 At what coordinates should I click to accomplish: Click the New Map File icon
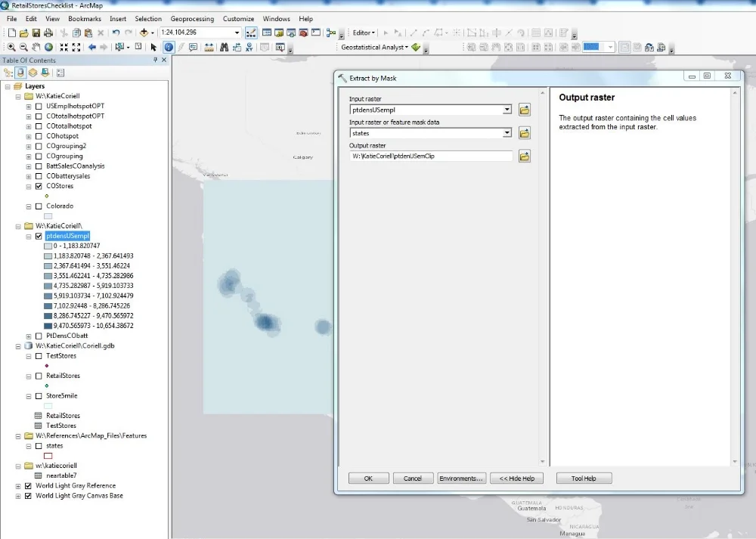click(11, 33)
